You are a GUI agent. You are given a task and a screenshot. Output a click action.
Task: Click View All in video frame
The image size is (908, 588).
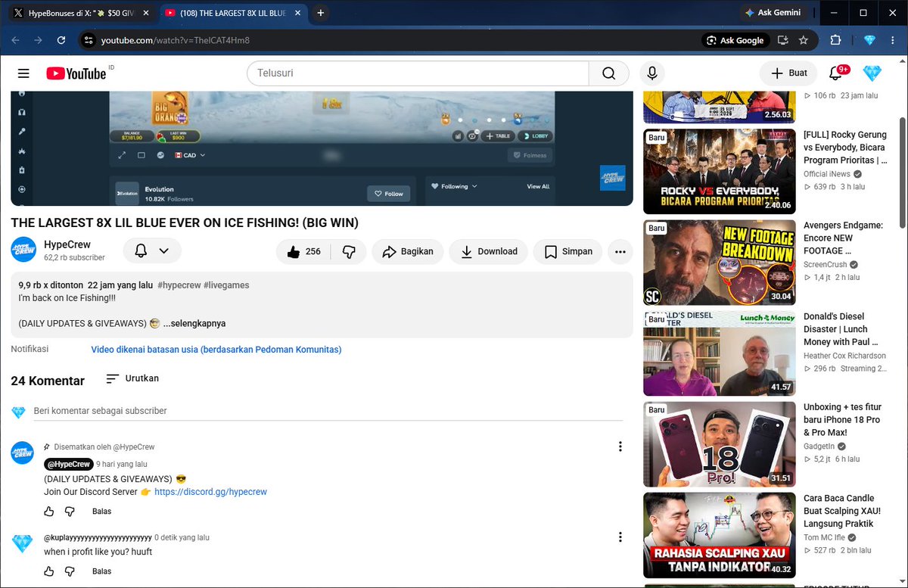(538, 186)
